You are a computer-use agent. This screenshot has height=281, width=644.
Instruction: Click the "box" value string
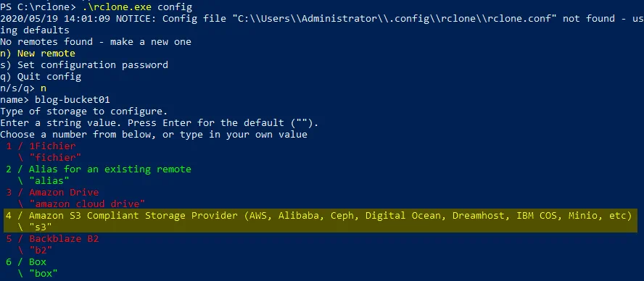pos(44,273)
